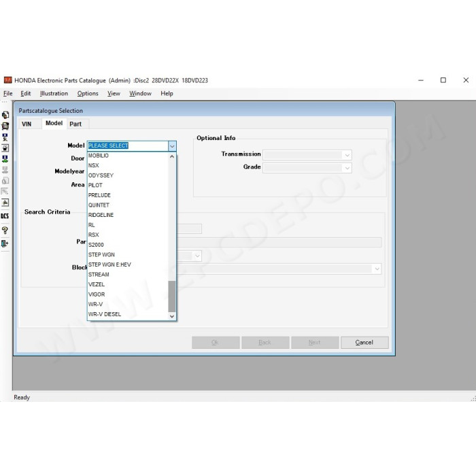This screenshot has width=476, height=476.
Task: Click the framed cup icon in left toolbar
Action: point(5,148)
